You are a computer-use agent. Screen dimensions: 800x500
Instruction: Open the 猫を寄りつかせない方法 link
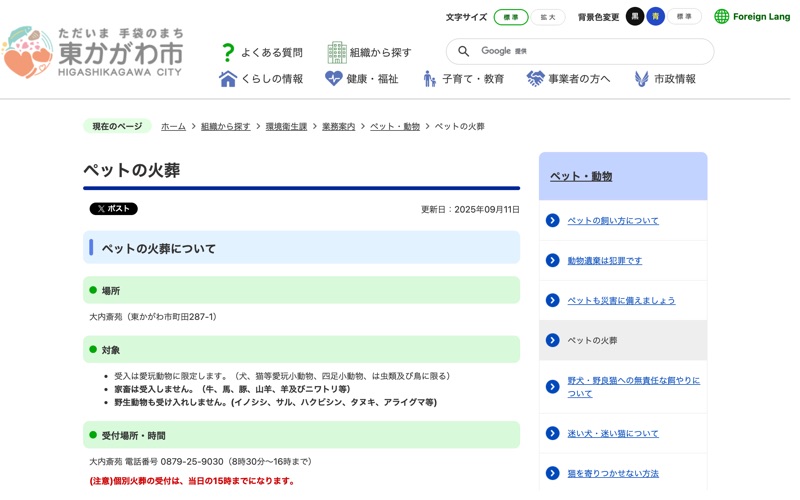[613, 473]
